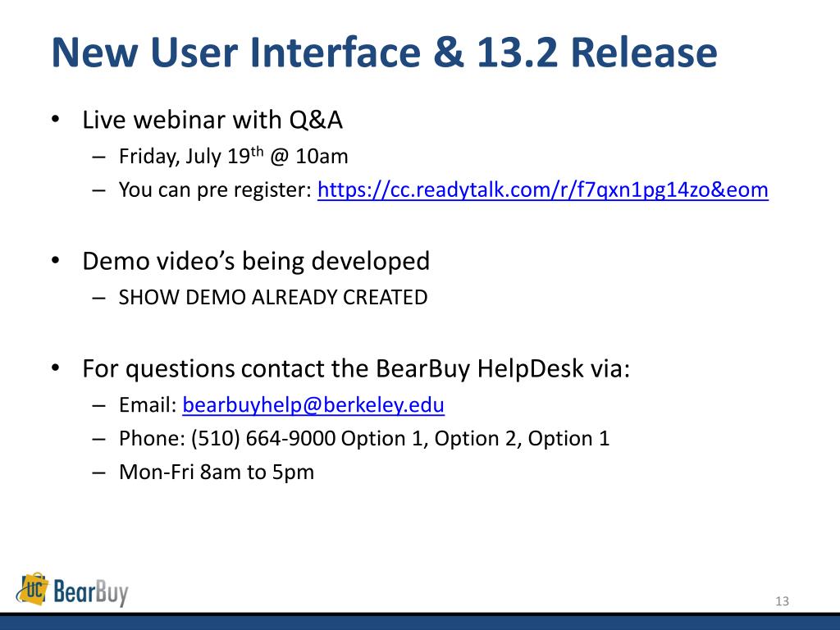Click the Email: label text
840x630 pixels.
(x=148, y=405)
